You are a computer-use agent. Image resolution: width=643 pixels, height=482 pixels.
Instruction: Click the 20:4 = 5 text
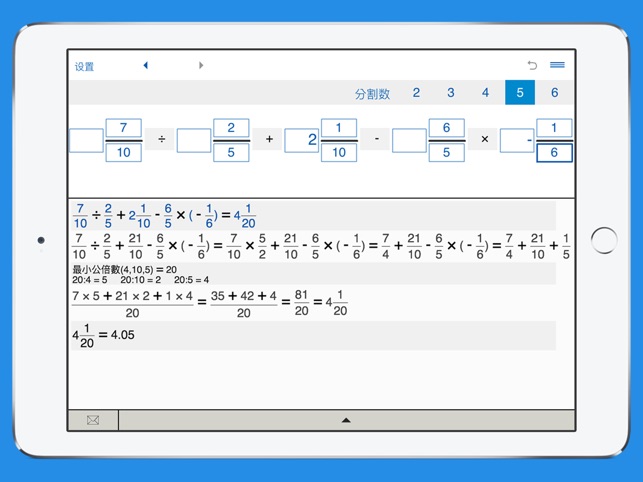(x=90, y=280)
